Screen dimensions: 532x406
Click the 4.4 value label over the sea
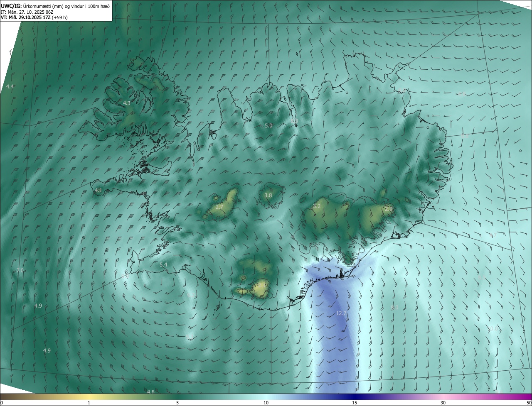10,86
